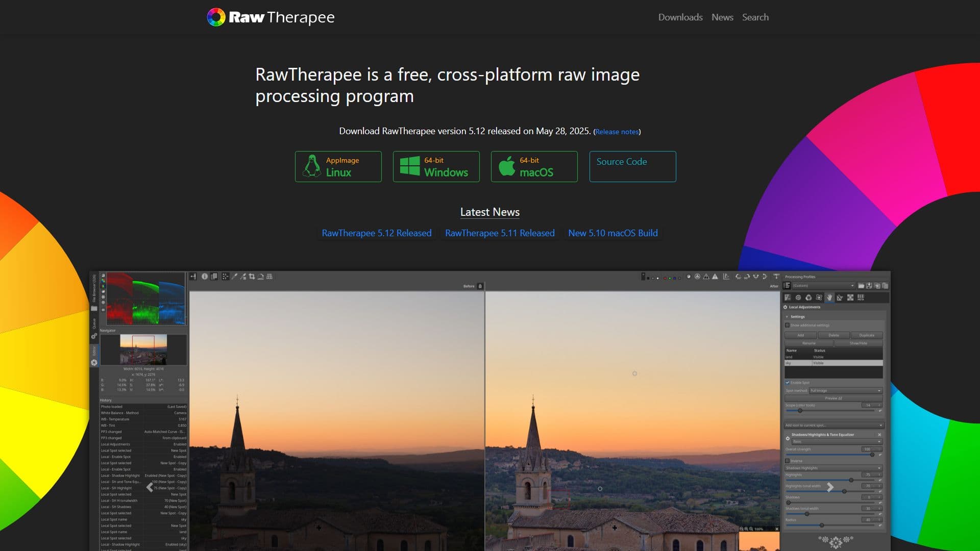Enable the Inverse checkbox
980x551 pixels.
click(x=787, y=461)
